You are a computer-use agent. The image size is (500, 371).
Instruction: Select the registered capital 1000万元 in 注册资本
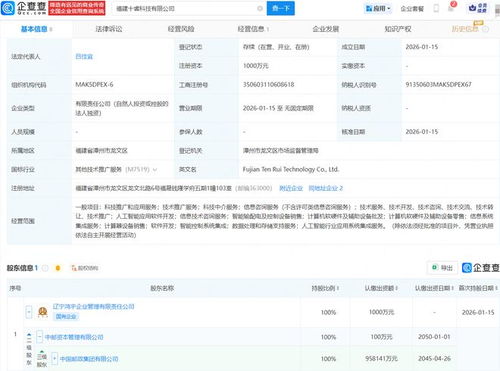pos(256,66)
